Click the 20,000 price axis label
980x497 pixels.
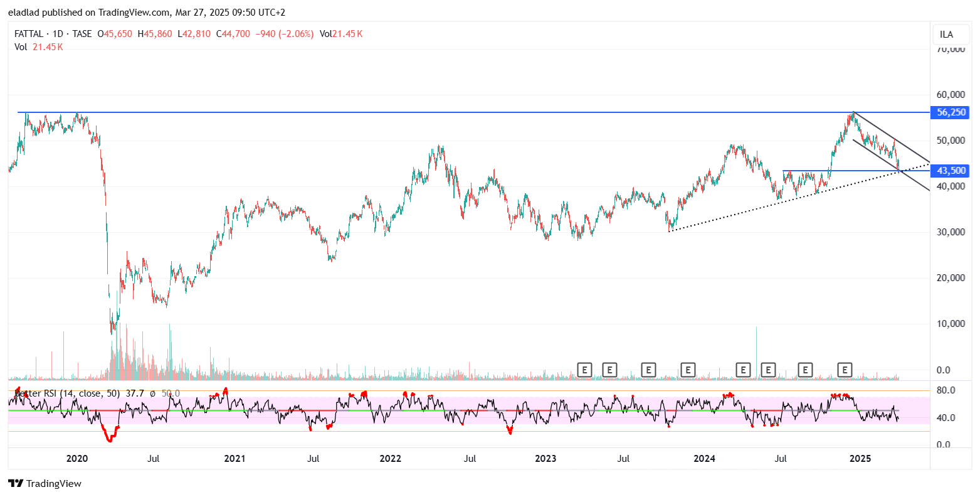click(951, 278)
